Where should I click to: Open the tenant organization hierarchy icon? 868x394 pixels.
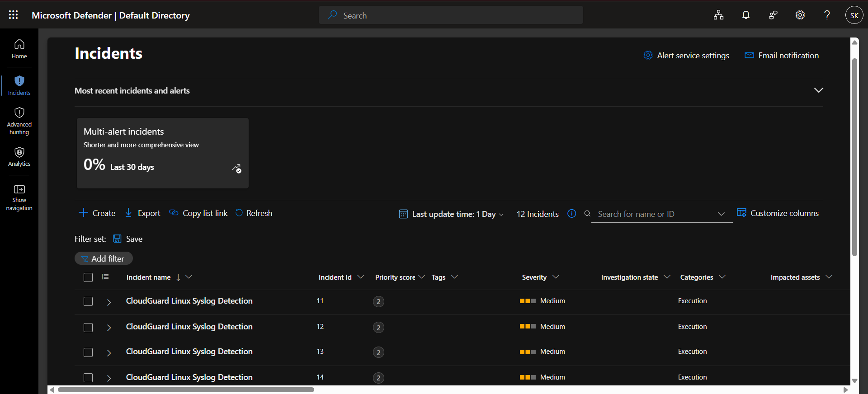click(x=719, y=15)
